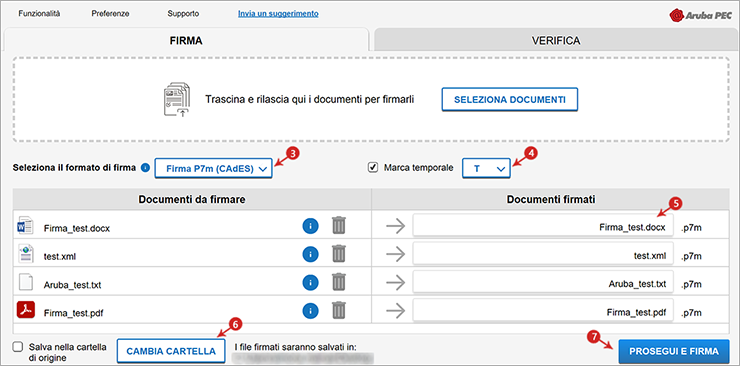Click info icon next to signature format label

tap(145, 167)
